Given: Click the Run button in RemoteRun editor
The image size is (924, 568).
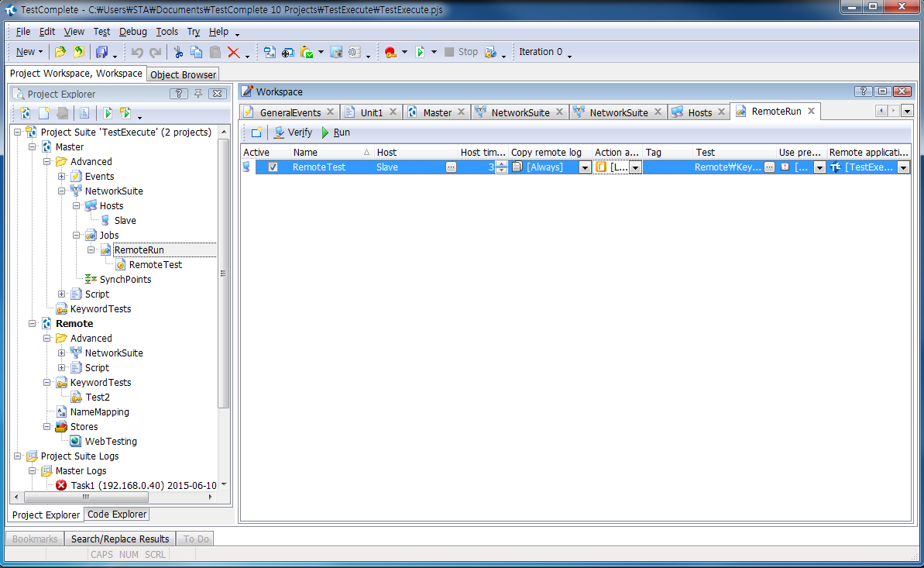Looking at the screenshot, I should click(x=336, y=133).
